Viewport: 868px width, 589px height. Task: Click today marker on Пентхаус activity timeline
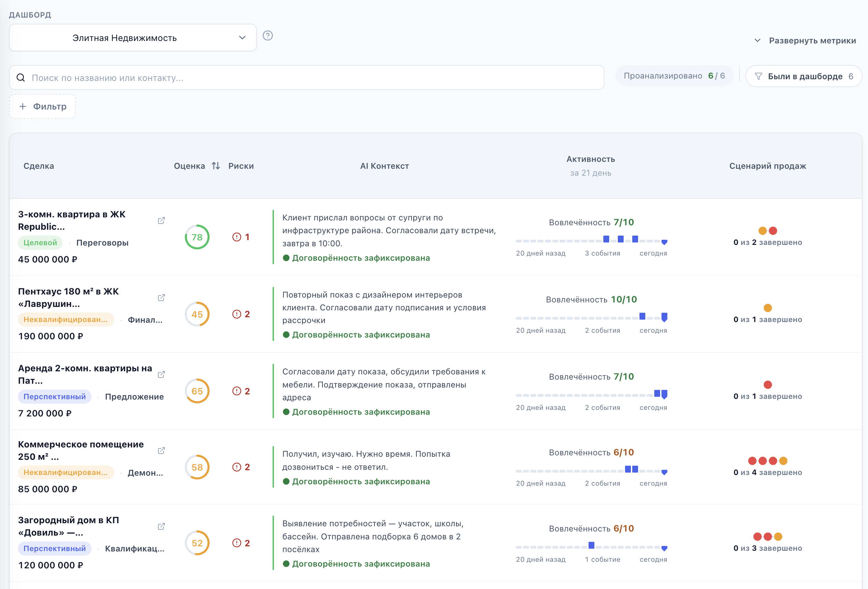pyautogui.click(x=665, y=317)
